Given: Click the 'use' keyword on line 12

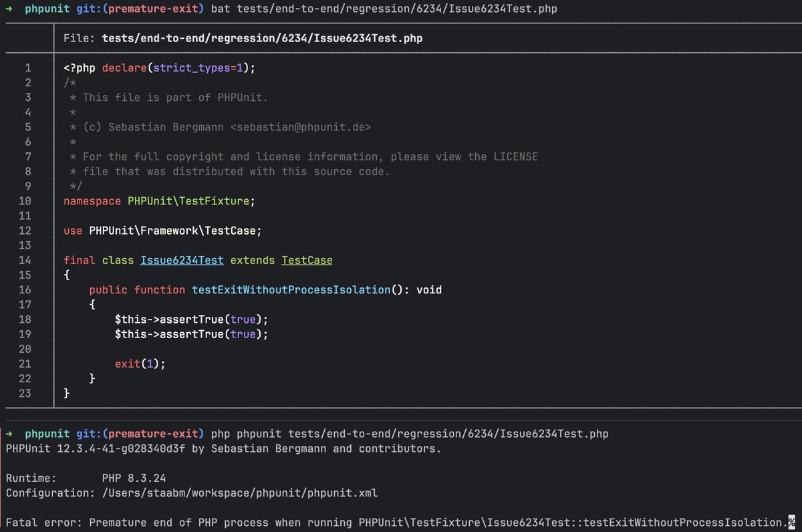Looking at the screenshot, I should [x=73, y=231].
